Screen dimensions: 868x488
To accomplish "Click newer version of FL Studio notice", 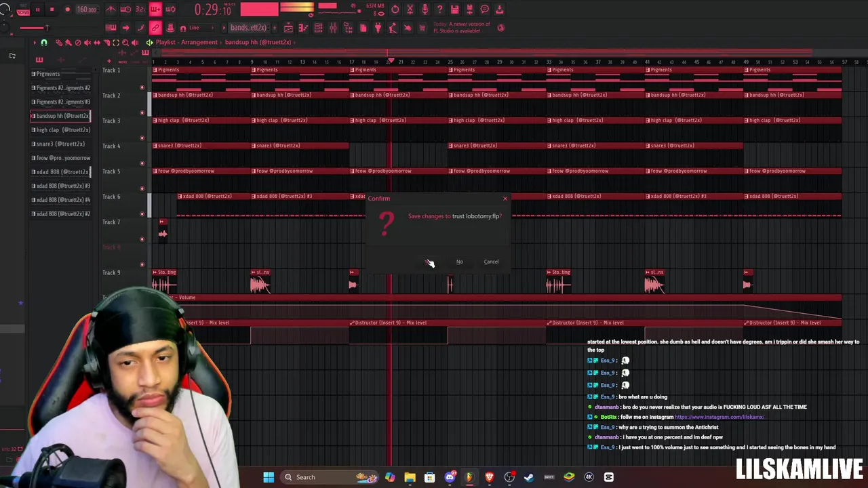I will click(462, 27).
